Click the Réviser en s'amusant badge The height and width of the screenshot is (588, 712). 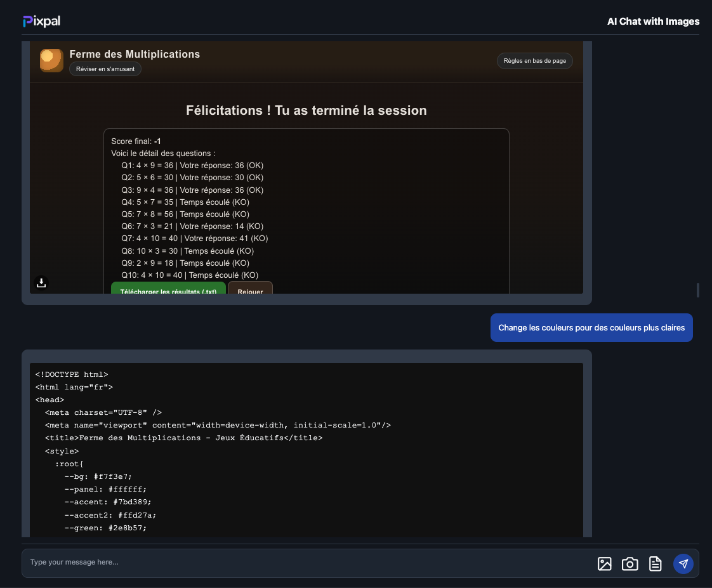(105, 69)
